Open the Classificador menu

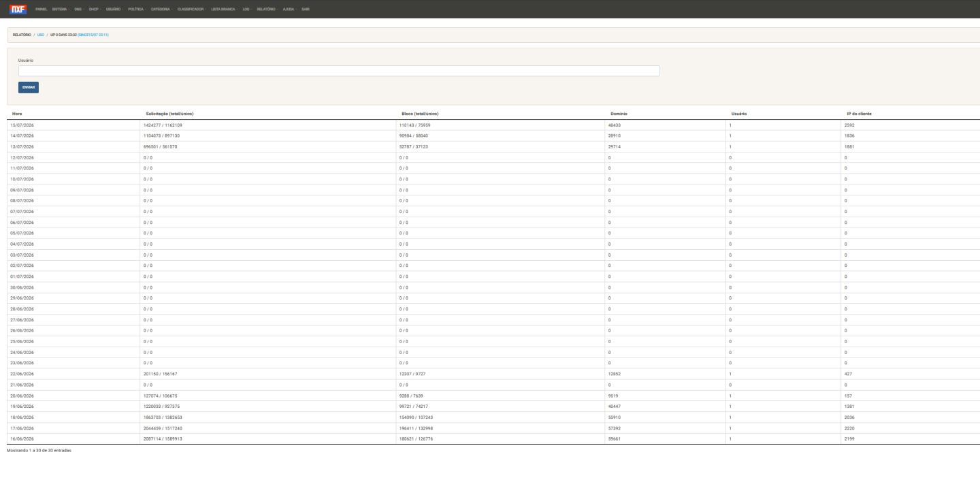point(192,10)
